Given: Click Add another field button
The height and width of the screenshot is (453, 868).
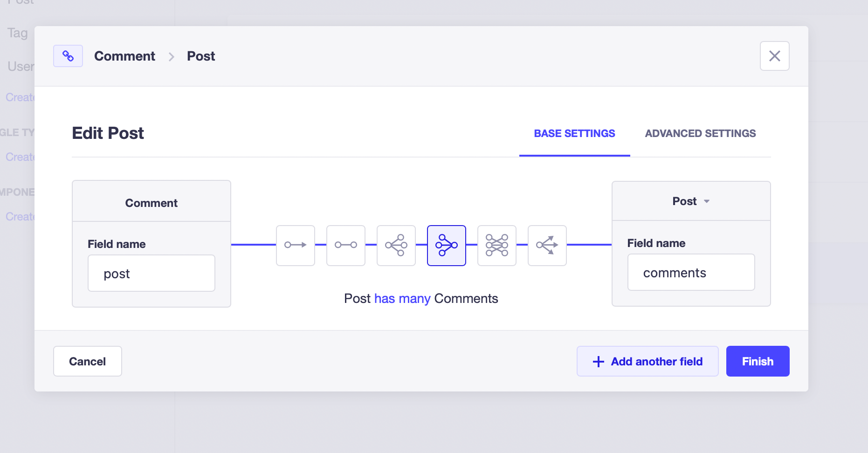Looking at the screenshot, I should [x=648, y=361].
